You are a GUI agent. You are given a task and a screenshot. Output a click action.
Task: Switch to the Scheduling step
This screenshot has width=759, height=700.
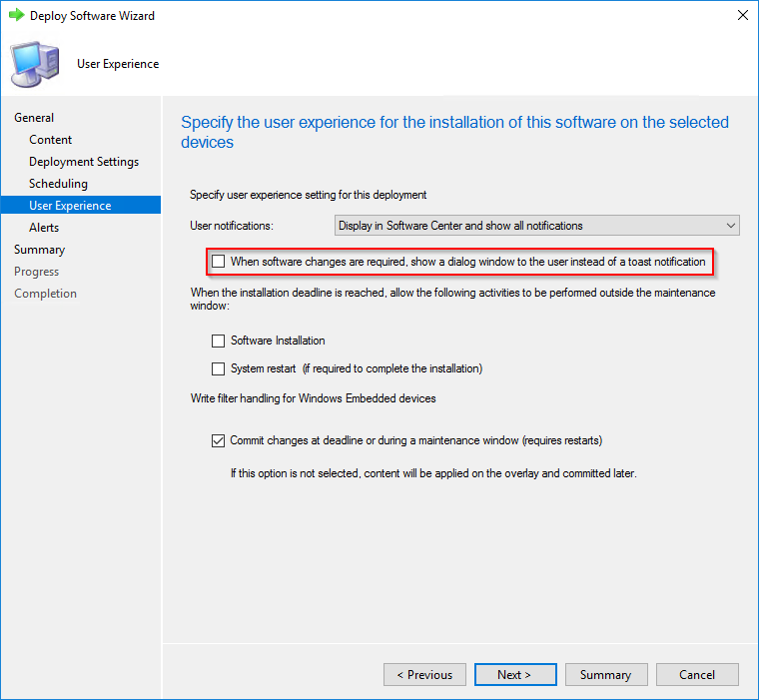(x=58, y=184)
